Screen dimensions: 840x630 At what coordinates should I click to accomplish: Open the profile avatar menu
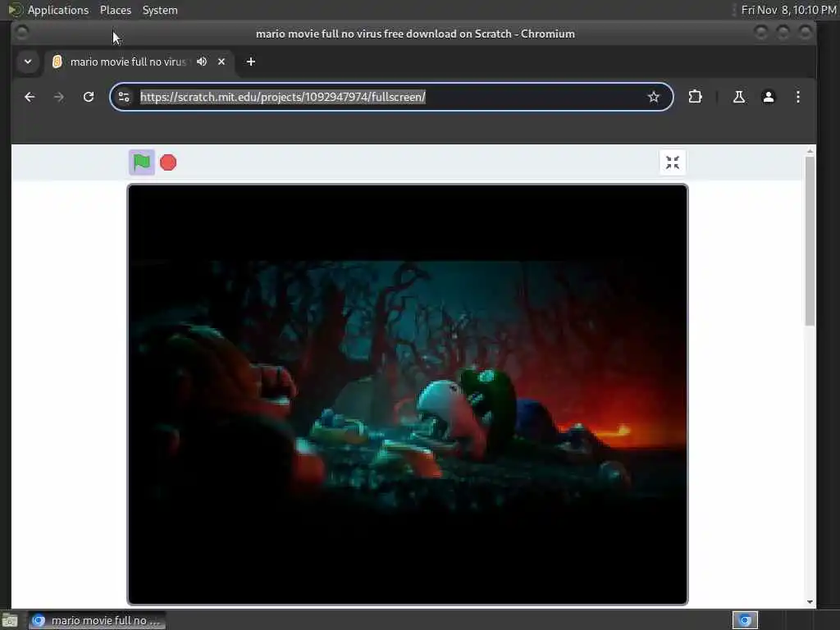tap(768, 97)
